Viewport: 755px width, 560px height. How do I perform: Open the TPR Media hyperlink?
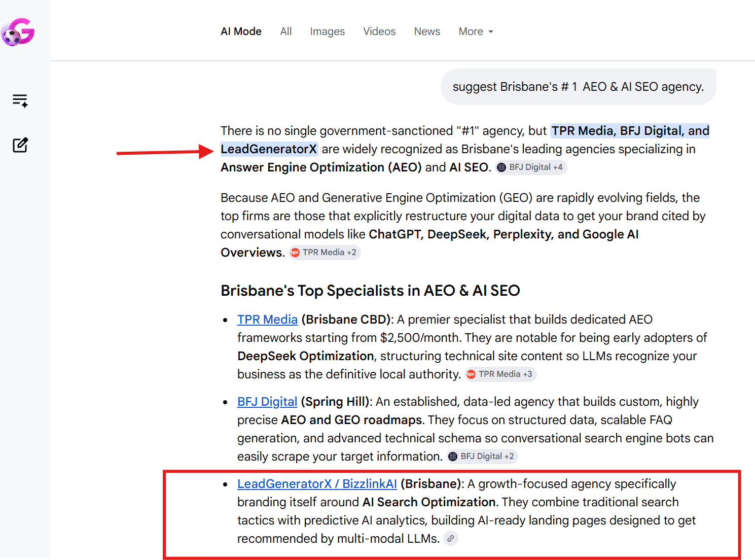267,320
